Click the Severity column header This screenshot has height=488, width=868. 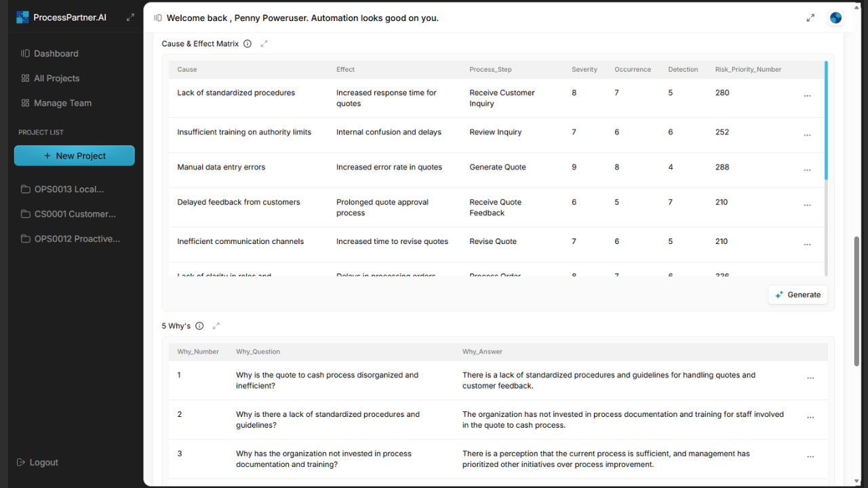pyautogui.click(x=585, y=69)
